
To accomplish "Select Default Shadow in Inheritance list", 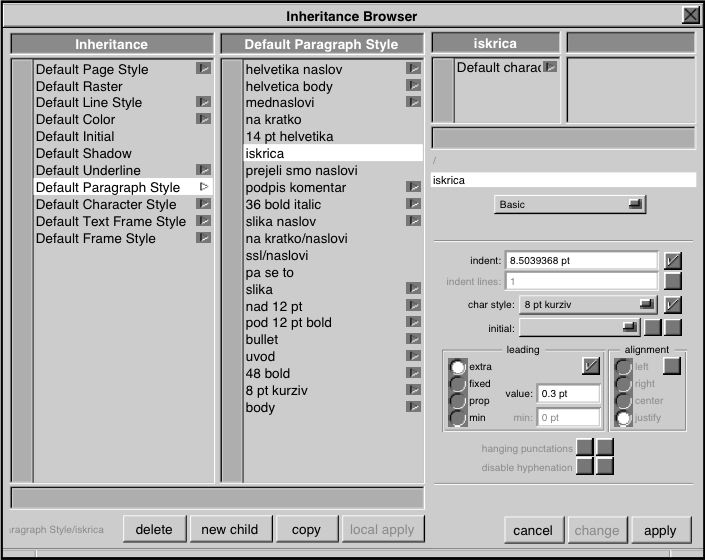I will click(x=123, y=153).
